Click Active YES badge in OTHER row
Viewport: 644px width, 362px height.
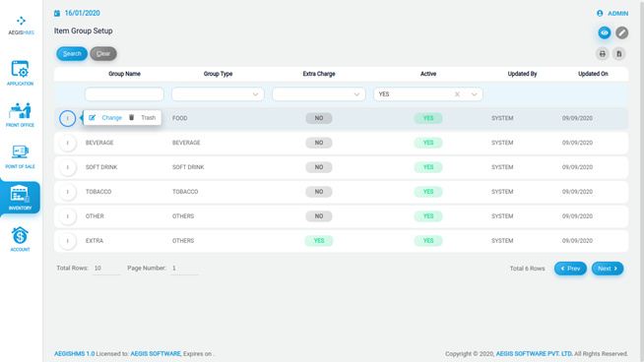[428, 216]
